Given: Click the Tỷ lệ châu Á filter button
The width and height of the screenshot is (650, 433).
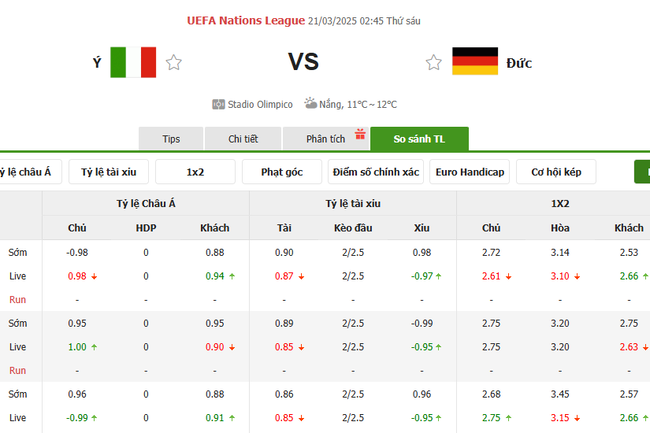Looking at the screenshot, I should 28,172.
